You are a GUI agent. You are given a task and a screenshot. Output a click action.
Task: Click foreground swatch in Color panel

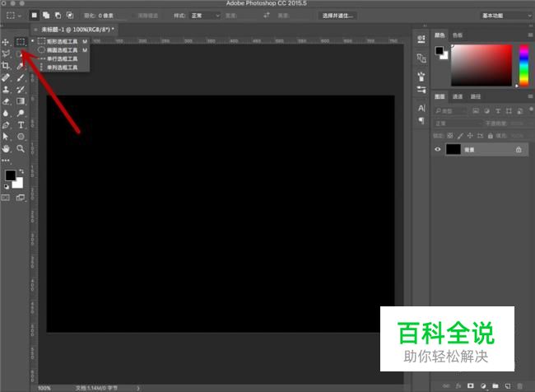pos(440,50)
